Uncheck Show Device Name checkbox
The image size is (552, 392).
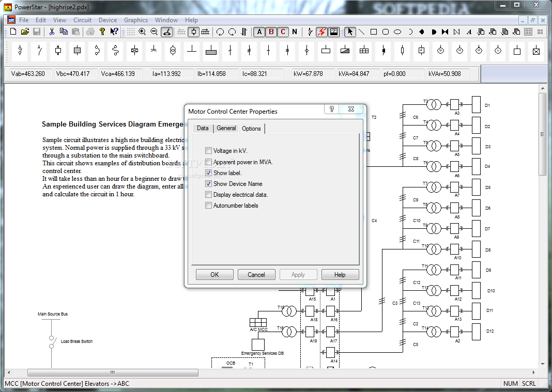tap(208, 184)
